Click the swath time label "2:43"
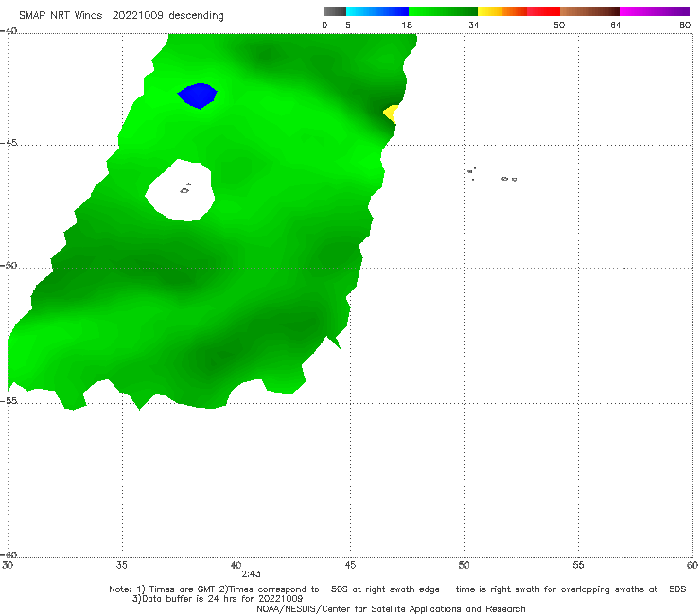This screenshot has height=615, width=700. tap(251, 574)
